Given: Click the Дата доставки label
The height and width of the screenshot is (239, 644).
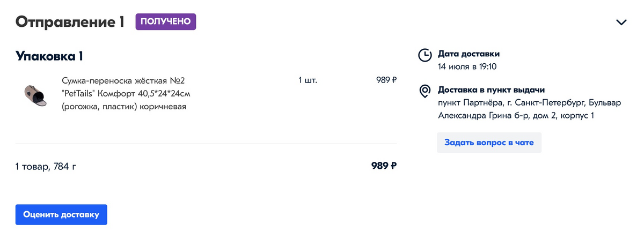Looking at the screenshot, I should 469,54.
